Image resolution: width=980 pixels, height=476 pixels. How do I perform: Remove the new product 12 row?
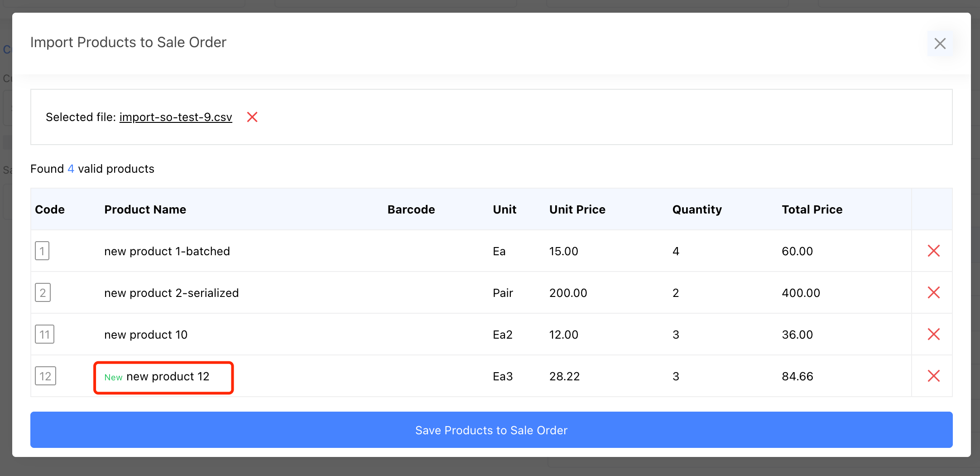(x=933, y=376)
